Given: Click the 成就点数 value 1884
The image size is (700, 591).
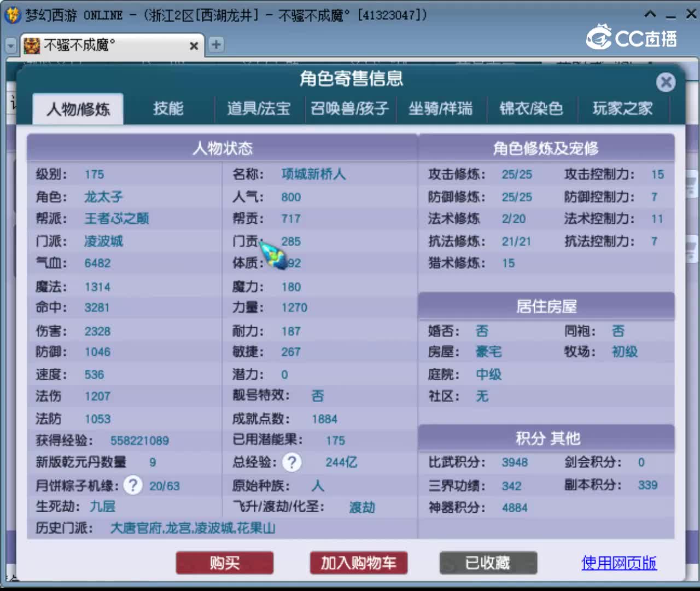Looking at the screenshot, I should pos(324,419).
